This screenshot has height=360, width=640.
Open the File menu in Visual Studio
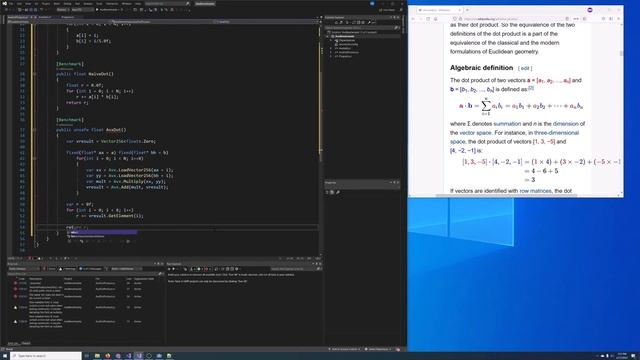[11, 4]
